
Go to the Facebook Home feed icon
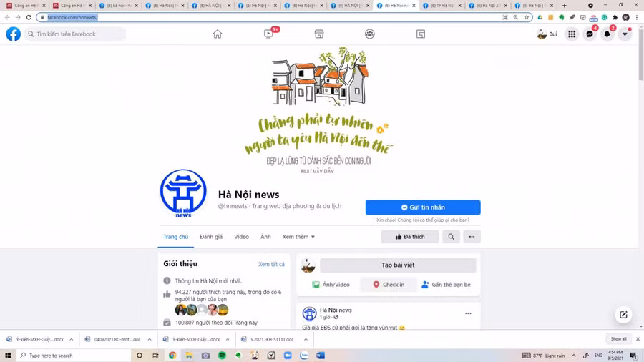218,34
